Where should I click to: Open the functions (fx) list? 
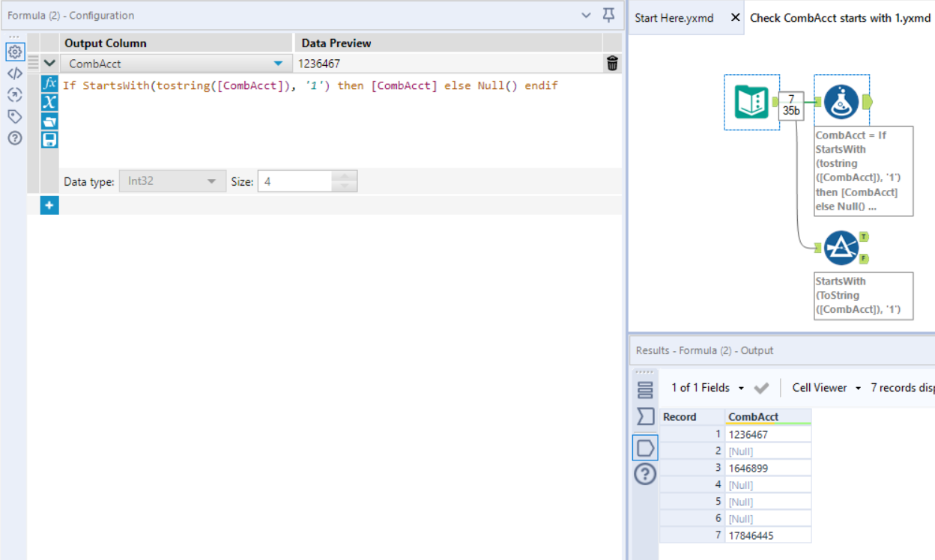(x=49, y=83)
